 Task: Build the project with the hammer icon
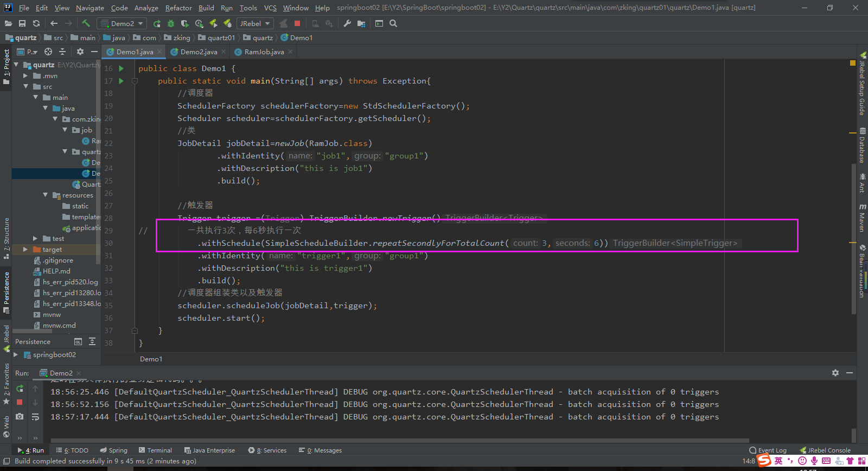(86, 23)
